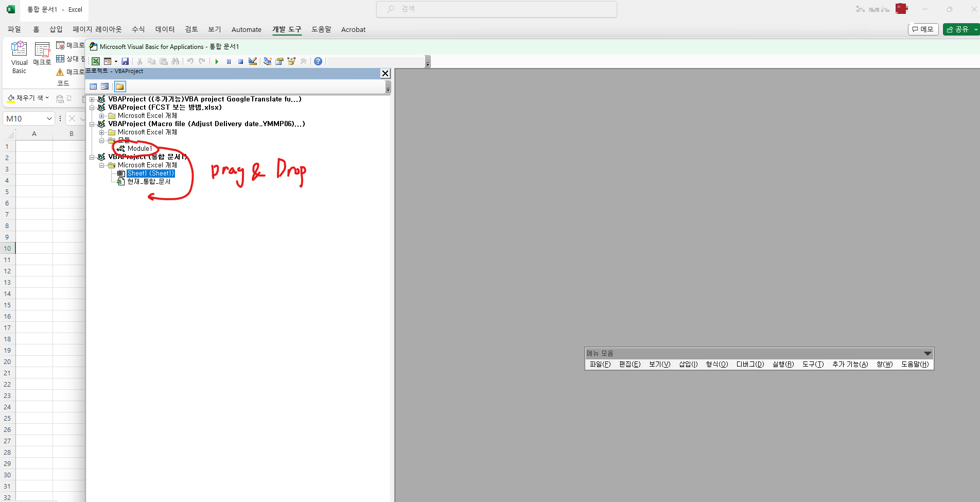The width and height of the screenshot is (980, 502).
Task: Open 삽입(I) menu in floating menu bar
Action: pyautogui.click(x=688, y=364)
